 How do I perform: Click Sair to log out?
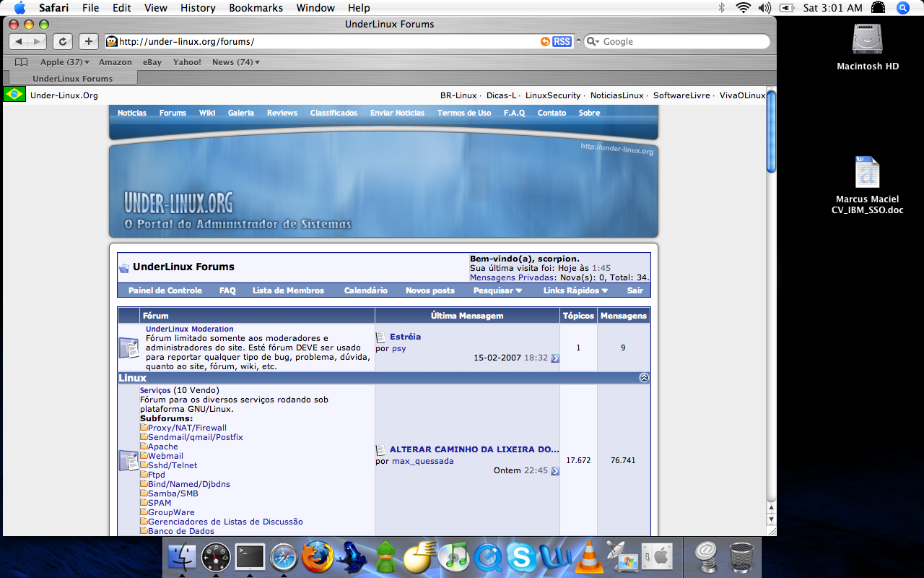tap(635, 290)
